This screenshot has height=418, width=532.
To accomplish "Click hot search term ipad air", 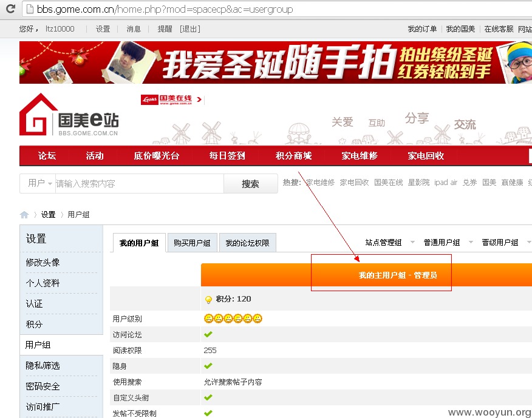I will pos(446,183).
